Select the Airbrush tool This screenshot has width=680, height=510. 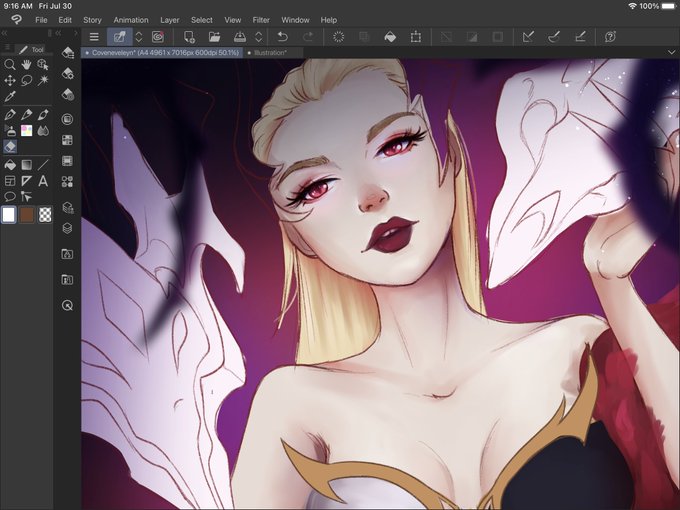[10, 131]
